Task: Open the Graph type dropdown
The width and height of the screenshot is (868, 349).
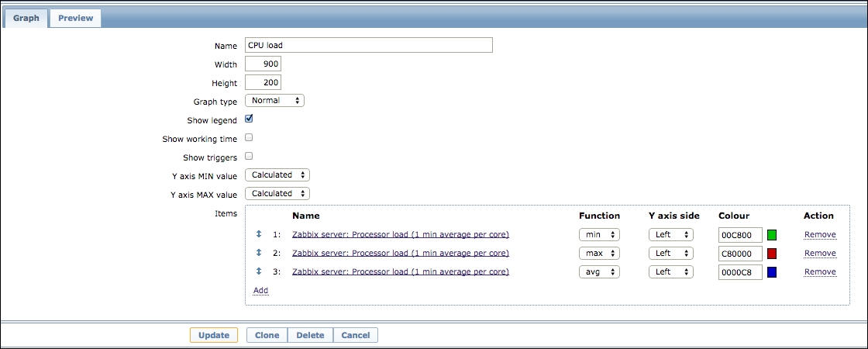Action: point(274,101)
